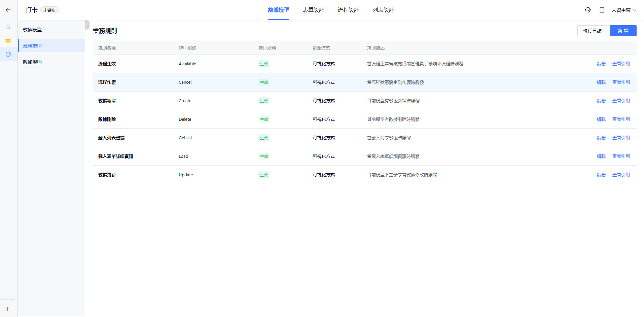View references for 流程生效 rule
This screenshot has height=317, width=644.
coord(621,64)
